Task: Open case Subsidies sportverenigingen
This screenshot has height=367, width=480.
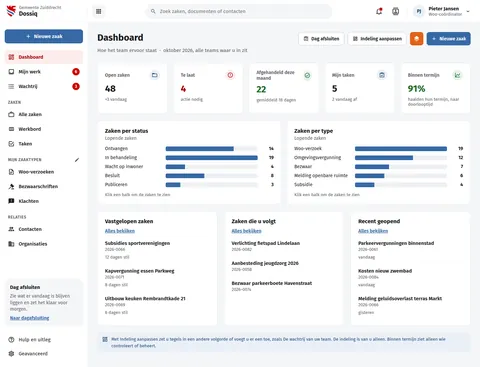Action: click(137, 243)
